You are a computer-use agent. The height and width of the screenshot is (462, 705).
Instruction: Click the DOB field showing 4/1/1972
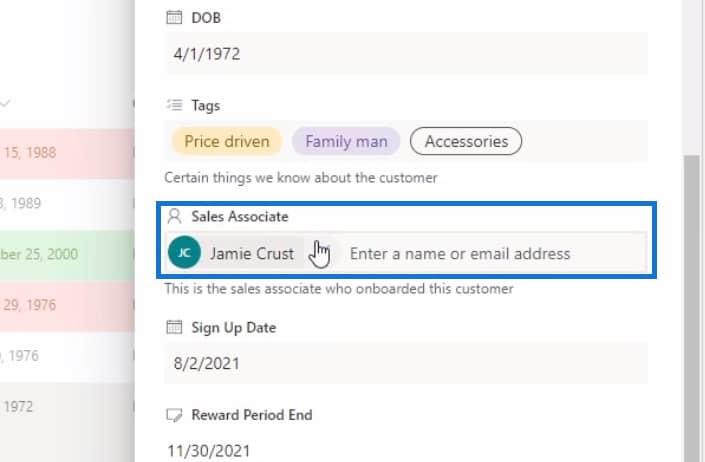tap(406, 54)
